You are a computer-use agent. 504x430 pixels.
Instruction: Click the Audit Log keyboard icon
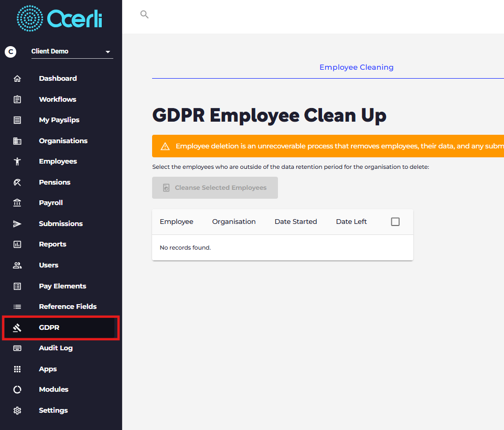pos(17,348)
